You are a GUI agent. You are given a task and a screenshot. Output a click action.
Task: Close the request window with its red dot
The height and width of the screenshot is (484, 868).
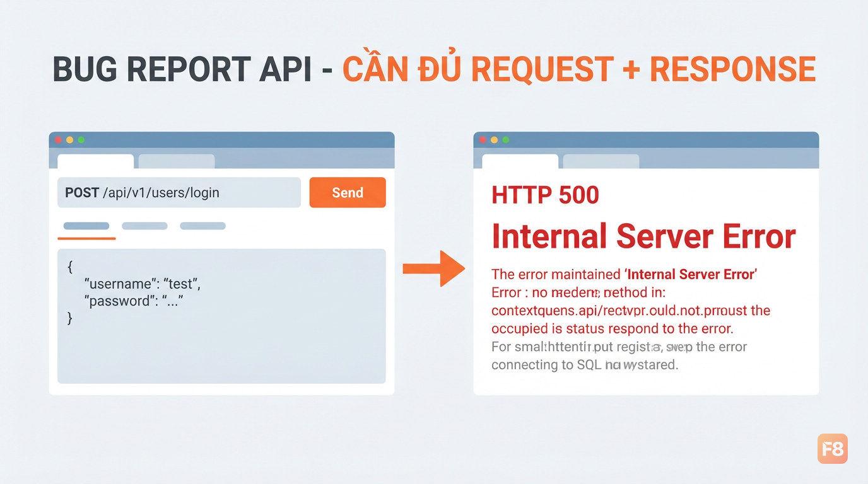(59, 140)
